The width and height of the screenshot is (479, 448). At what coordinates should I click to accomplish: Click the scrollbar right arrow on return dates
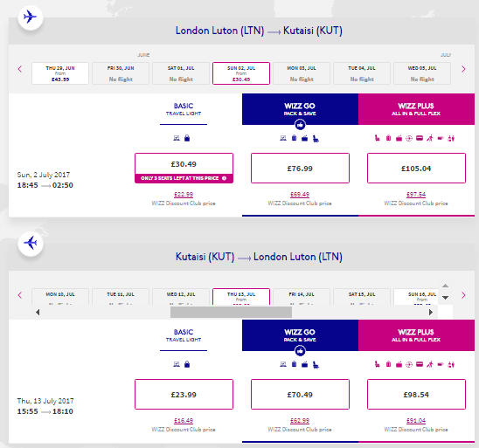click(x=431, y=312)
